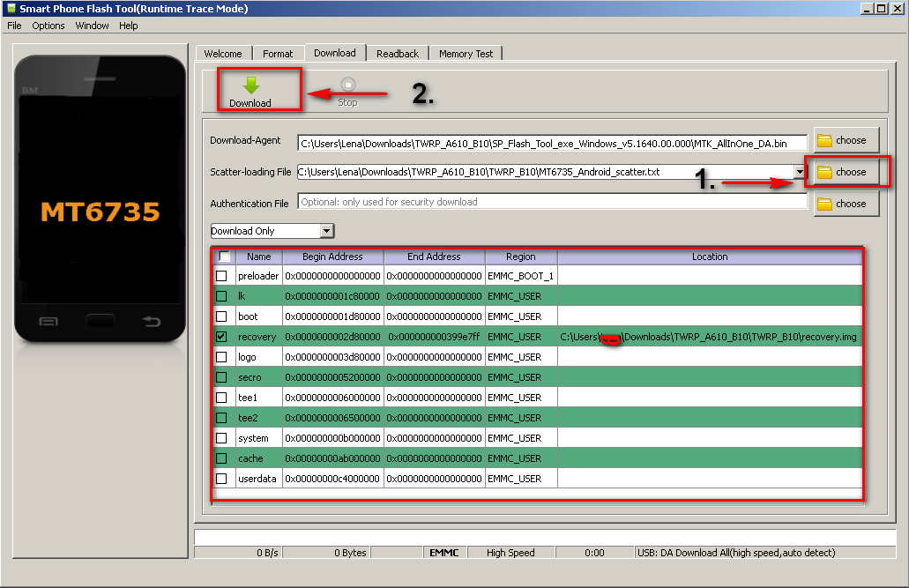Screen dimensions: 909x588
Task: Enable the preloader partition checkbox
Action: 221,276
